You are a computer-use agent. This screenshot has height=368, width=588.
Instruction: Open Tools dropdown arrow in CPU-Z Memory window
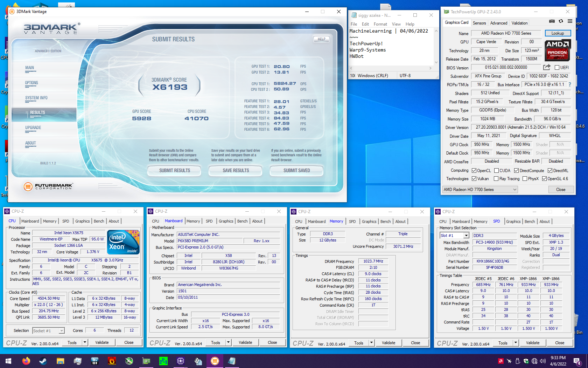[x=371, y=343]
